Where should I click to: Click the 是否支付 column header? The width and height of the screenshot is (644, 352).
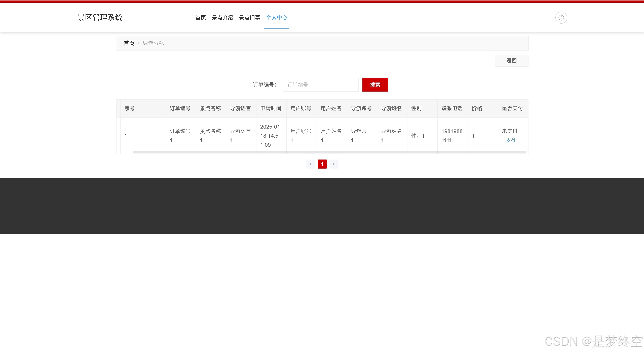coord(512,108)
